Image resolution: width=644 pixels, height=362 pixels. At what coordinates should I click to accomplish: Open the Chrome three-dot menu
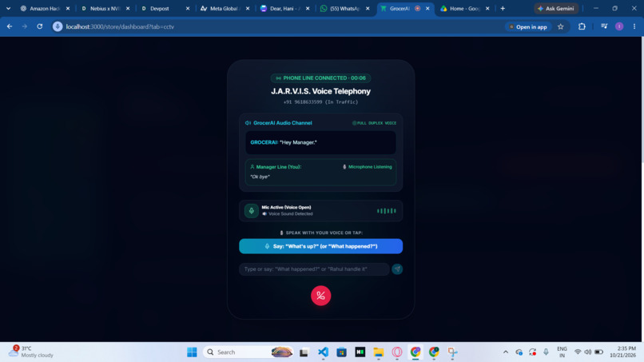point(634,26)
